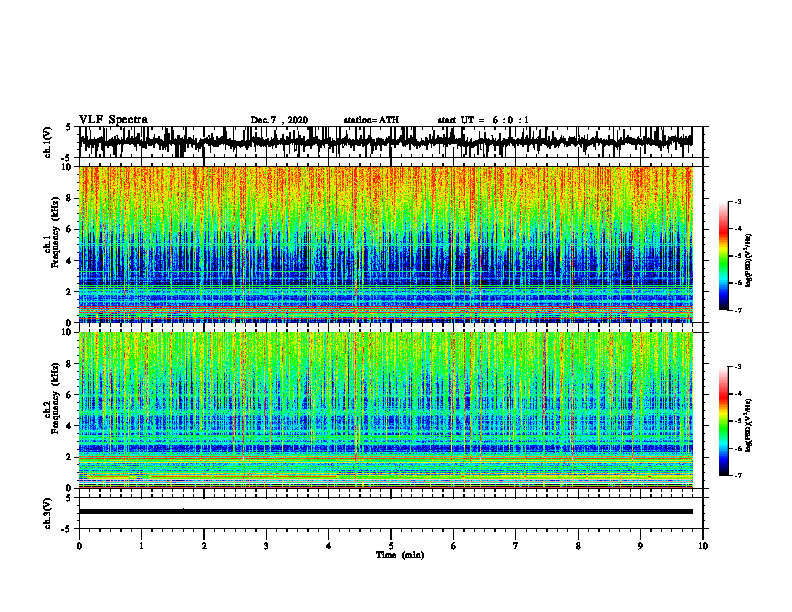Click the "start UT = 6 : 0 : 1" text
Screen dimensions: 792x612
(483, 120)
